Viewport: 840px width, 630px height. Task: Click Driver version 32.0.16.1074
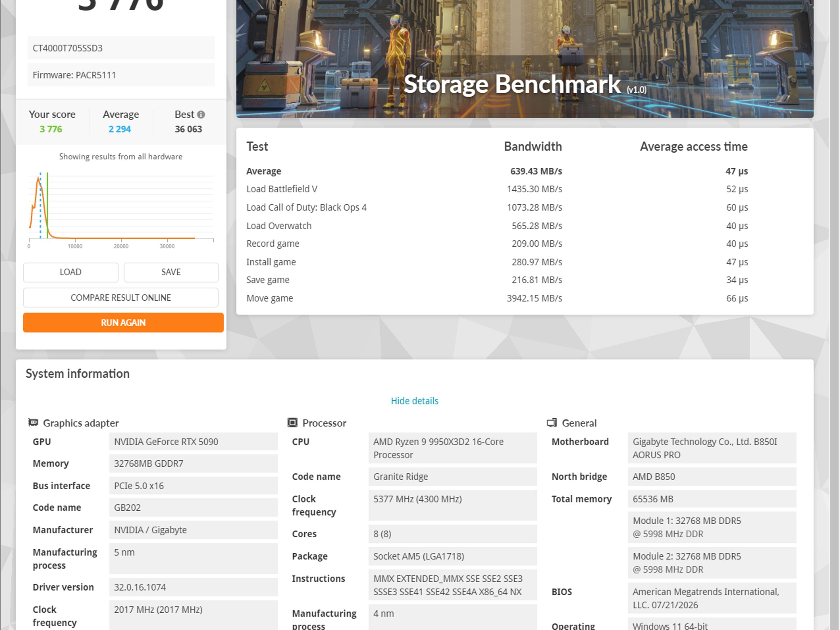coord(193,587)
